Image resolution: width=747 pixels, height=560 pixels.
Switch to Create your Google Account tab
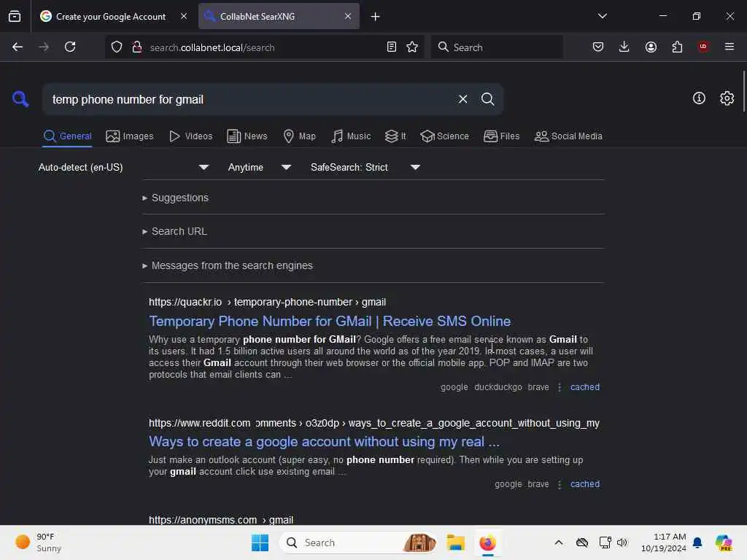click(111, 17)
